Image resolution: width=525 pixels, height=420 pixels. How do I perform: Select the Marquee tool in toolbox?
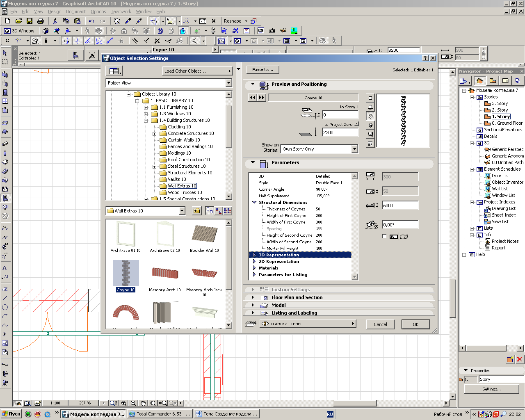click(5, 62)
